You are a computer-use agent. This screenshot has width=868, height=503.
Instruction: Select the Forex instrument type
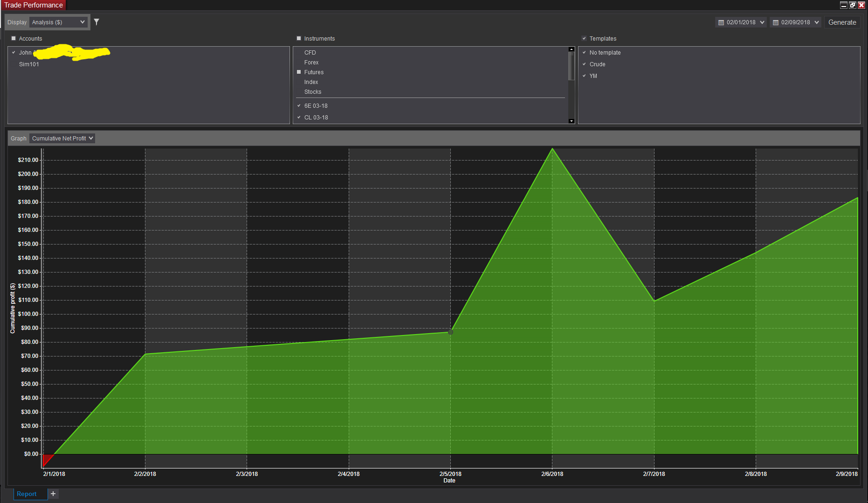[311, 63]
